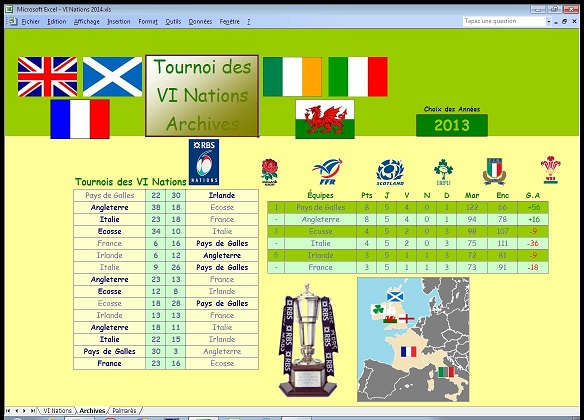Go to the last sheet tab arrow

tap(32, 411)
